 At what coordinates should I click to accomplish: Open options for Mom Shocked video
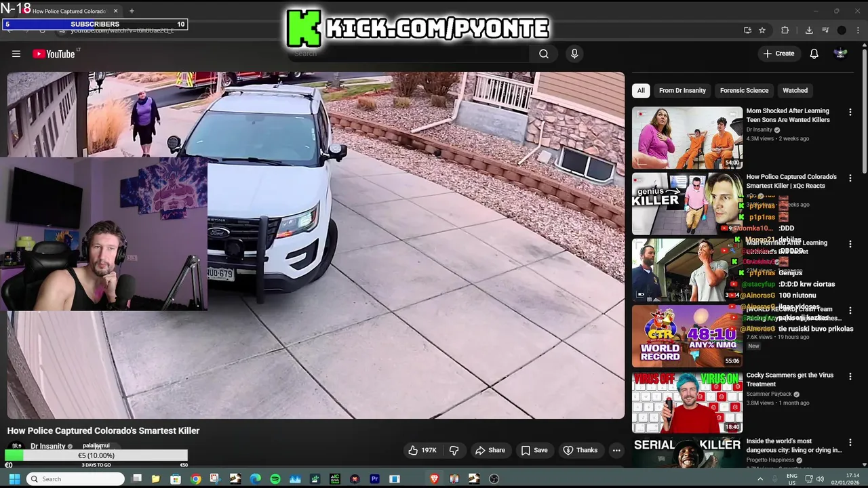[x=850, y=113]
